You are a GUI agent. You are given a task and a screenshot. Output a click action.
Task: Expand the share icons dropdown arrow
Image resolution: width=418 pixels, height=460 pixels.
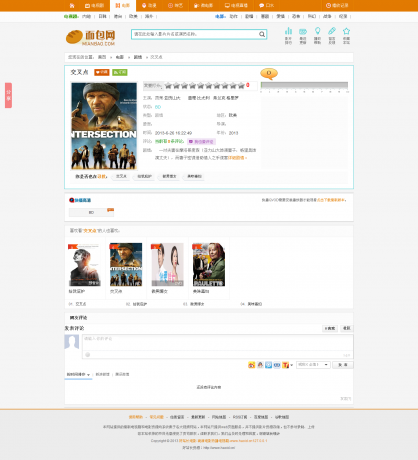(292, 365)
